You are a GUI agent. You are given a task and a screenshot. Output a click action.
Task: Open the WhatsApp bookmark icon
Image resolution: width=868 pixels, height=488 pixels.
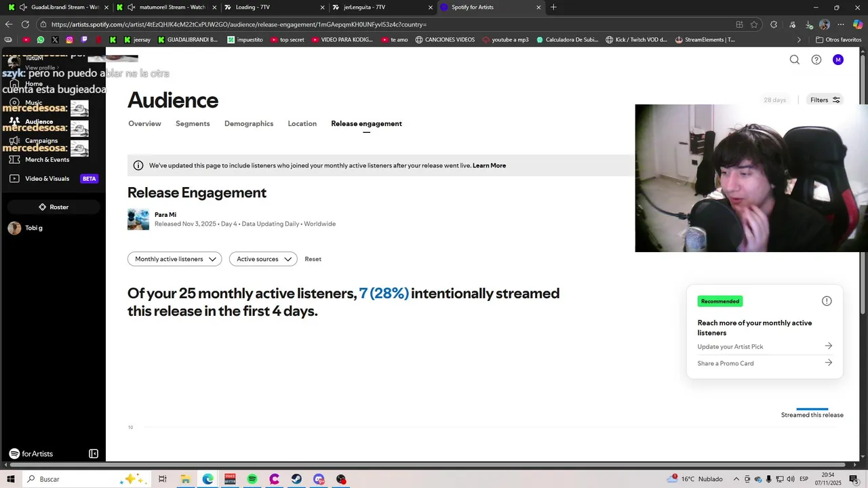(x=40, y=40)
